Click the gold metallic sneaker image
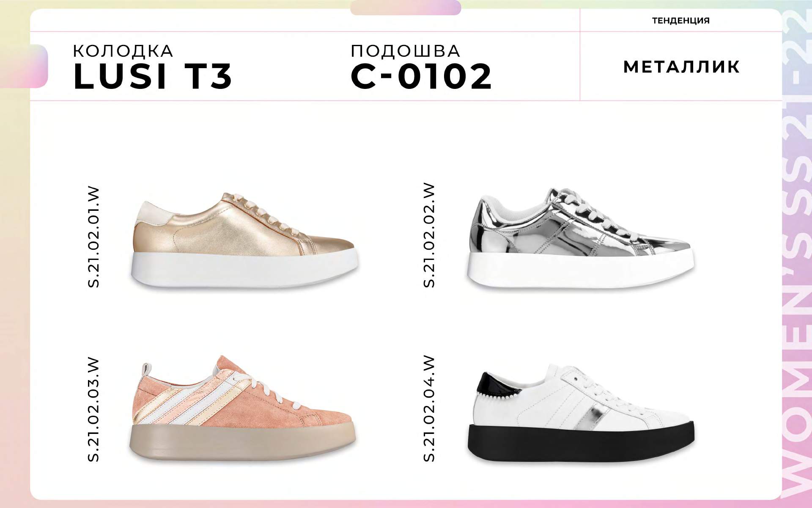812x508 pixels. tap(244, 240)
